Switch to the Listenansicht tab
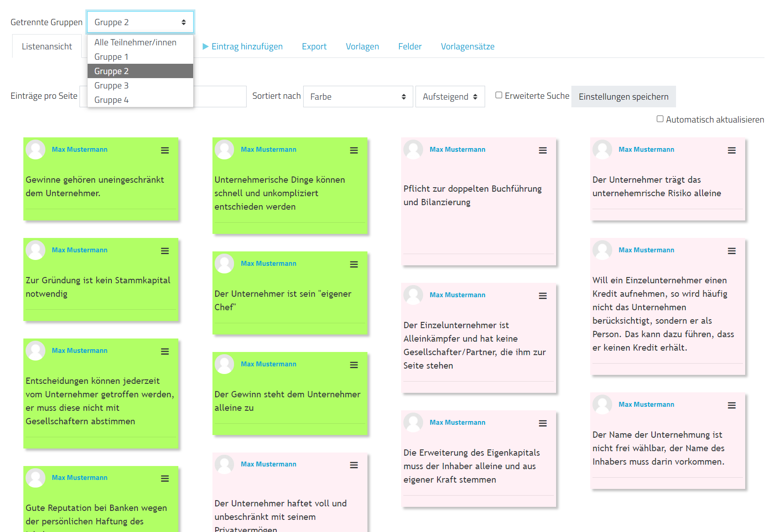The width and height of the screenshot is (769, 532). (x=47, y=46)
